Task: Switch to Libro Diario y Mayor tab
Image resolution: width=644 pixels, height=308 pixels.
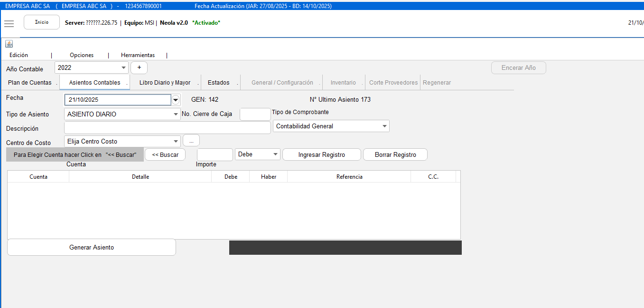Action: coord(165,83)
